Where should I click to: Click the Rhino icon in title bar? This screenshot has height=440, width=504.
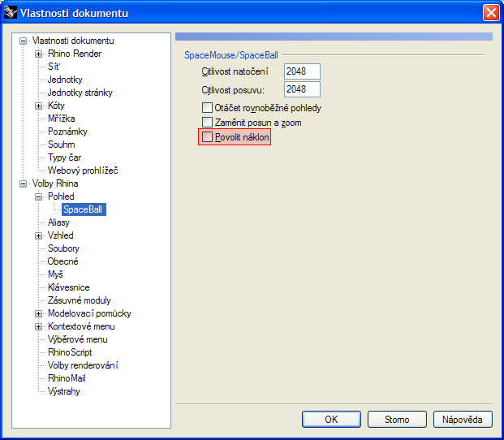click(x=12, y=13)
